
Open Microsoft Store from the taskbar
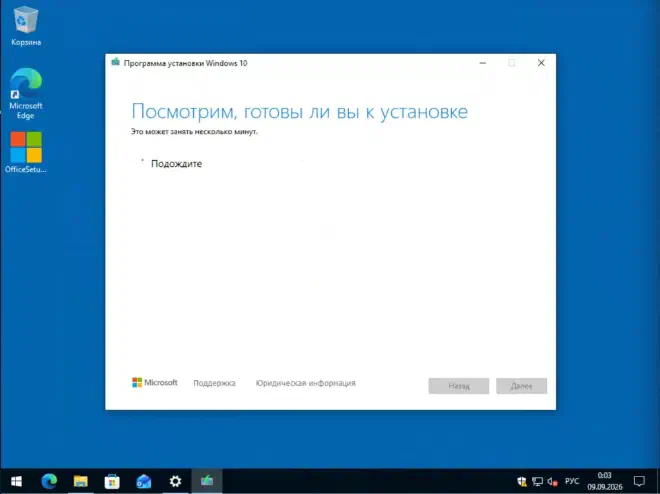pos(112,481)
